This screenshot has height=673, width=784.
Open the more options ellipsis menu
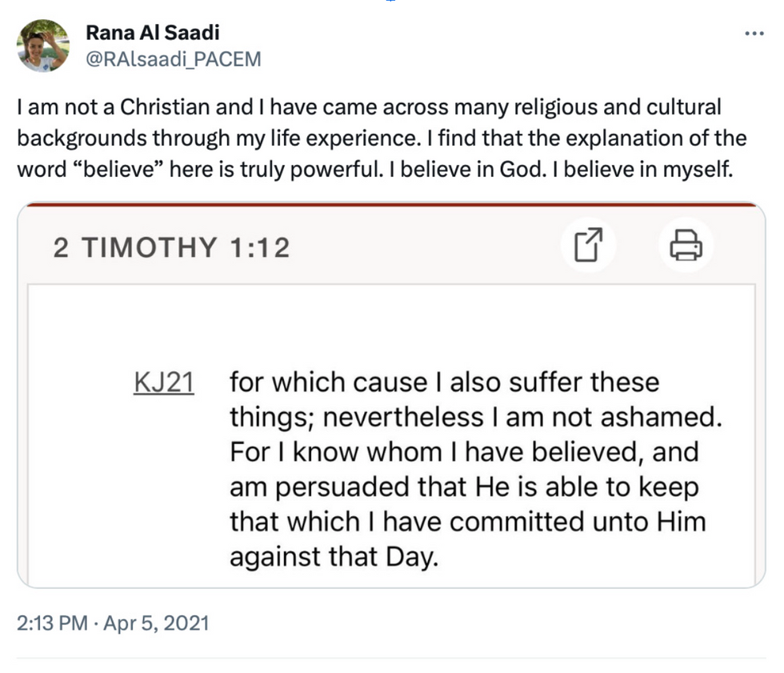click(754, 34)
